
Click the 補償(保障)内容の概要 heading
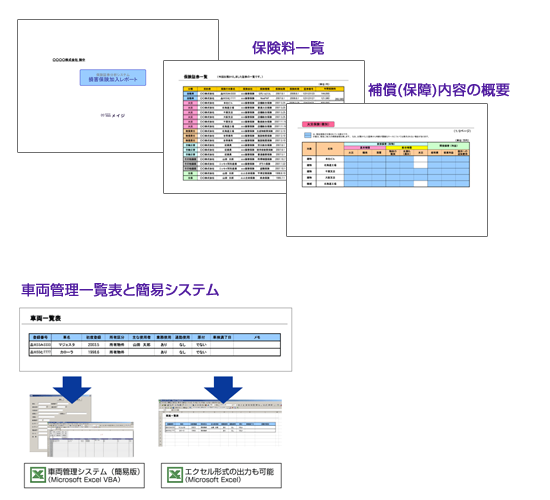pos(438,90)
